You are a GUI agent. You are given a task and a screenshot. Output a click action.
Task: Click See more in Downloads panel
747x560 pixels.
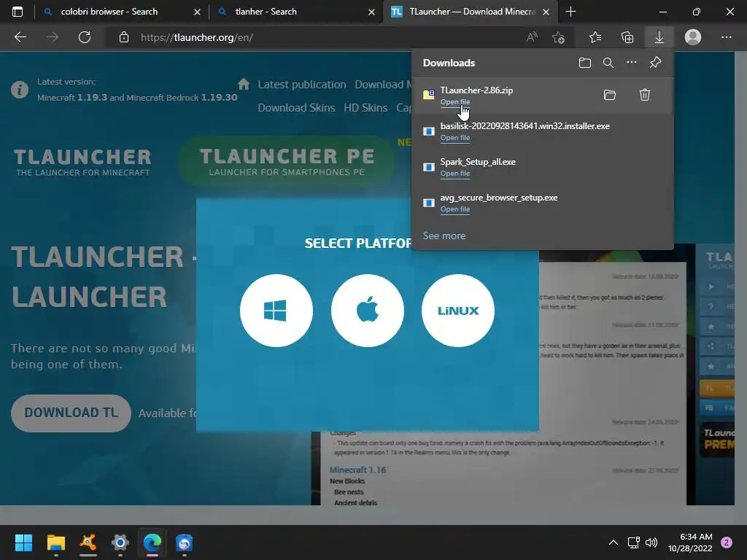(x=444, y=236)
